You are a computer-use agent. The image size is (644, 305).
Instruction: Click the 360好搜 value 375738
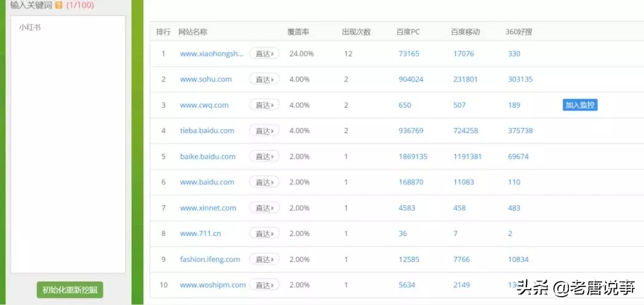(521, 130)
